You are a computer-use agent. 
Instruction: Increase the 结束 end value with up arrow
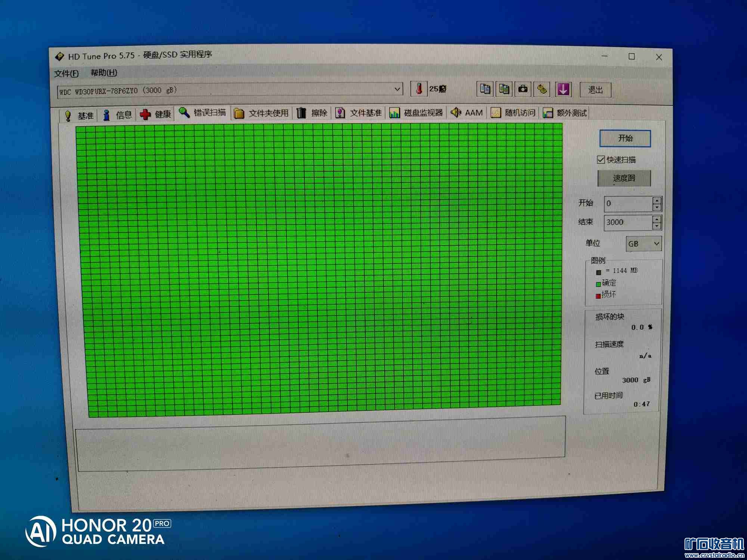pos(657,219)
